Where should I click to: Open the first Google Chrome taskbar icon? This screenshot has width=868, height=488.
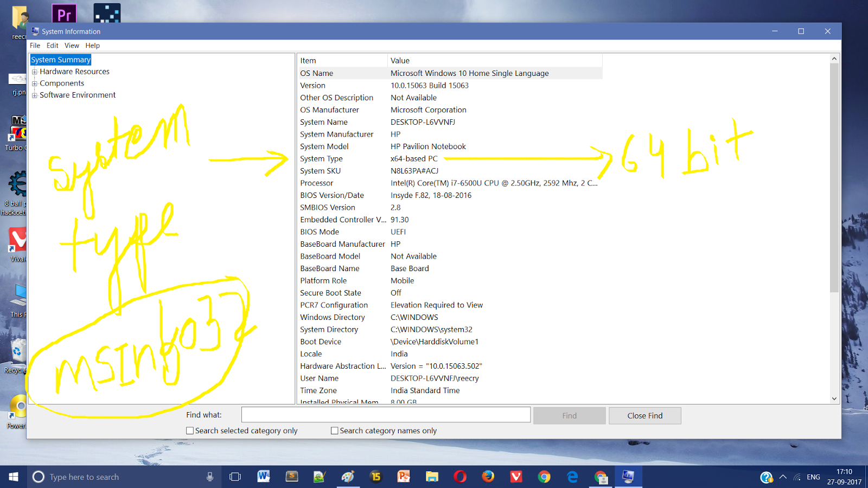click(544, 477)
